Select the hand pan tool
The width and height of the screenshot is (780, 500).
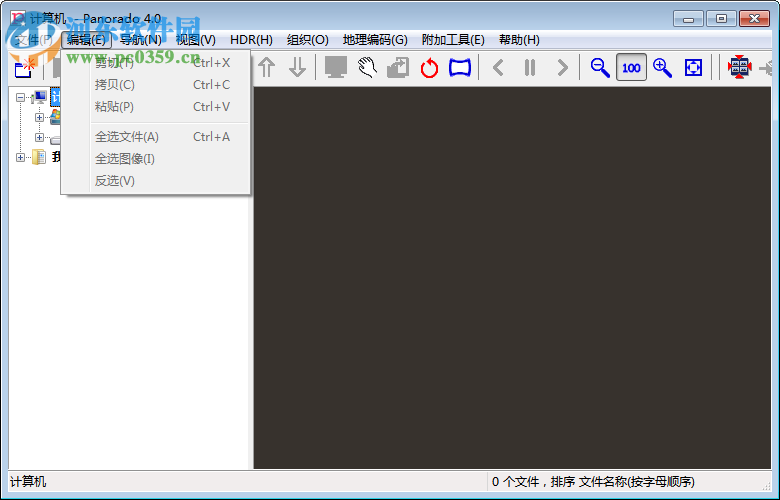367,67
